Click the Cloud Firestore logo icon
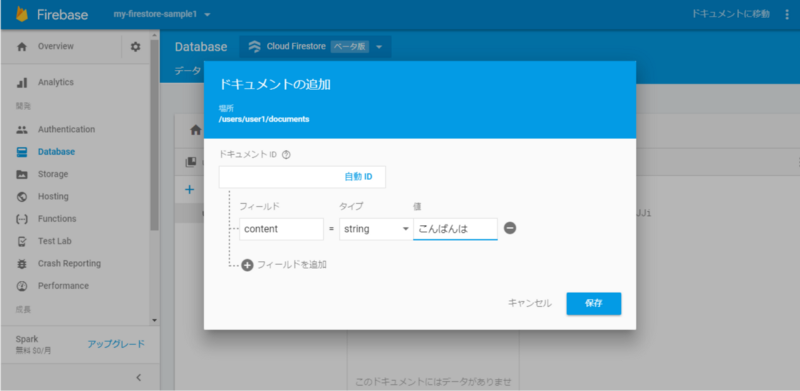The image size is (800, 391). (254, 46)
